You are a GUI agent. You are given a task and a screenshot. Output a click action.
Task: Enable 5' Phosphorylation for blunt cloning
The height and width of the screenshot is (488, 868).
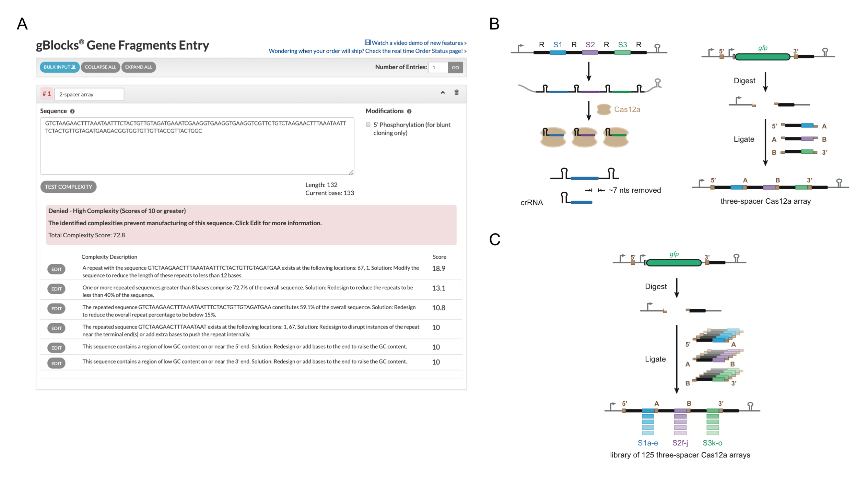[368, 124]
